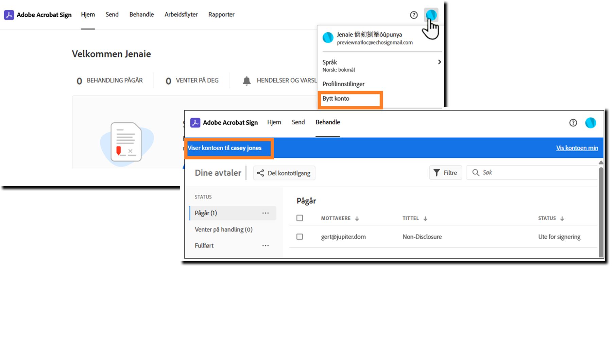Open the Send tab in back window

tap(112, 15)
